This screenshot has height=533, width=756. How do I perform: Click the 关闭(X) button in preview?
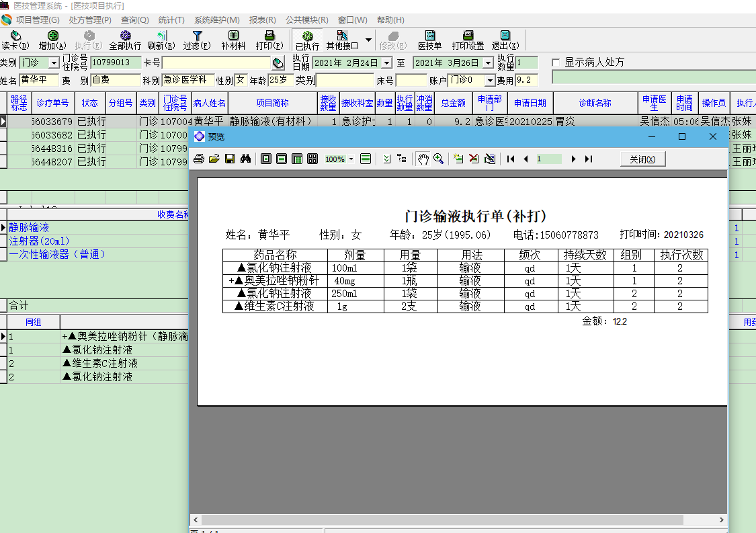(x=642, y=159)
